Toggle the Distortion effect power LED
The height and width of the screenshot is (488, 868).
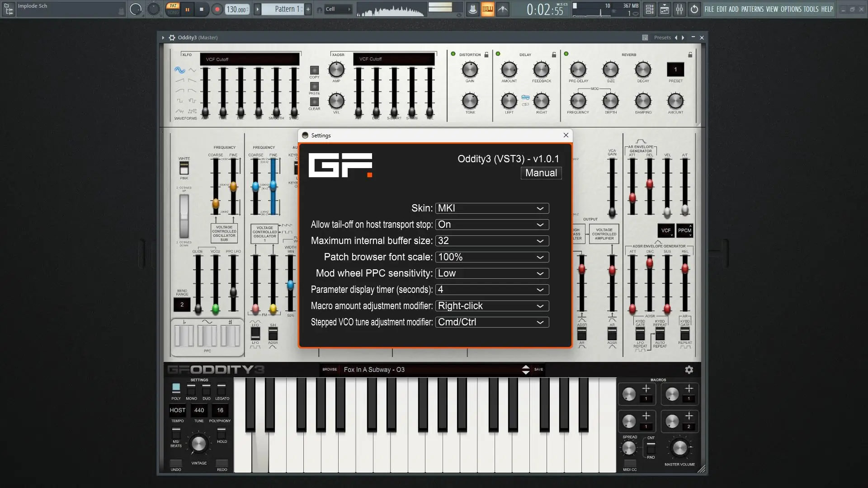[x=453, y=54]
